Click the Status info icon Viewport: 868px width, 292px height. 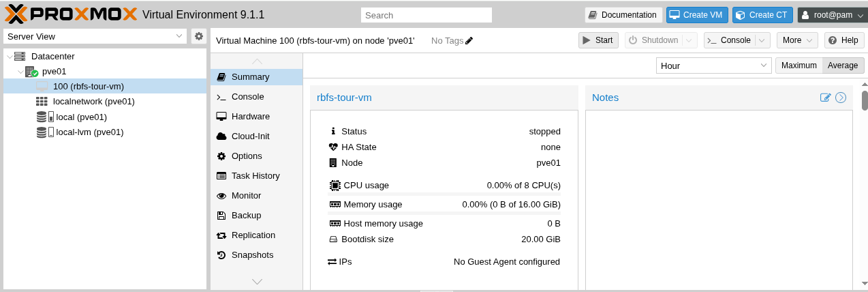pos(333,132)
